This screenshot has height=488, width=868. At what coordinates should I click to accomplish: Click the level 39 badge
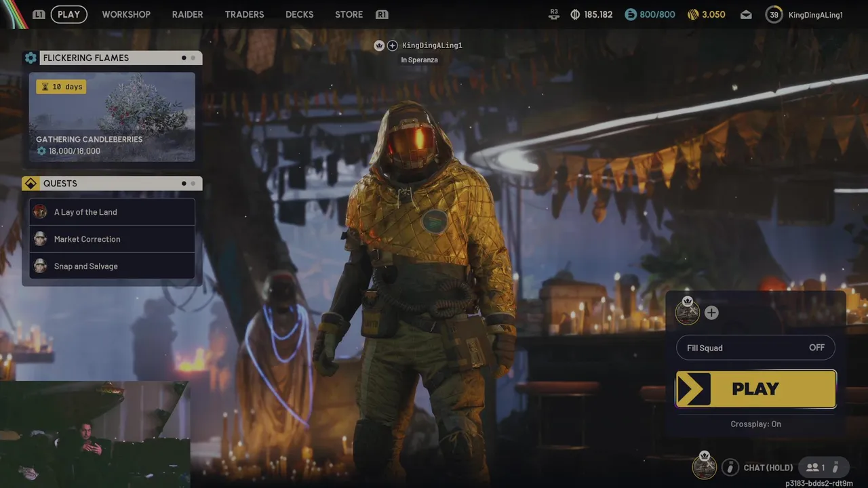(x=774, y=14)
